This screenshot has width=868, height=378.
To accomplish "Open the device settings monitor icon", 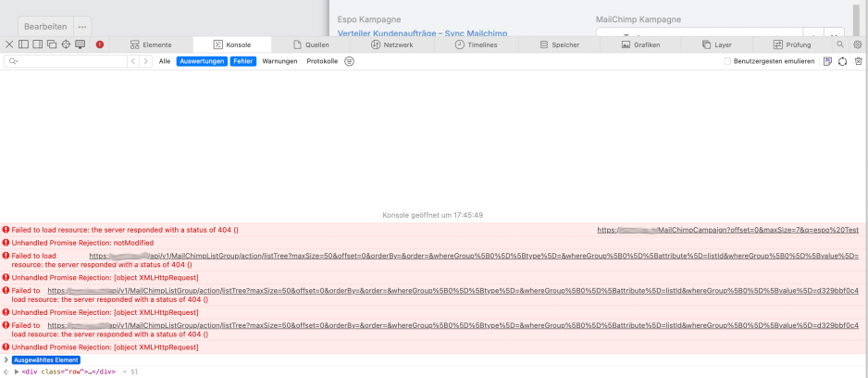I will click(81, 44).
